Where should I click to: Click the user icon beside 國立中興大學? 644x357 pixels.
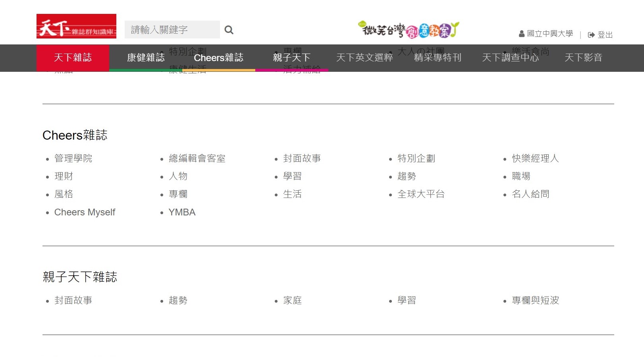pyautogui.click(x=522, y=34)
